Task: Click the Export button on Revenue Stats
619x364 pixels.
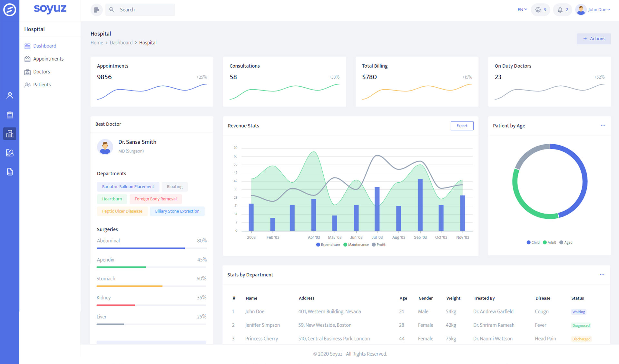Action: click(462, 126)
